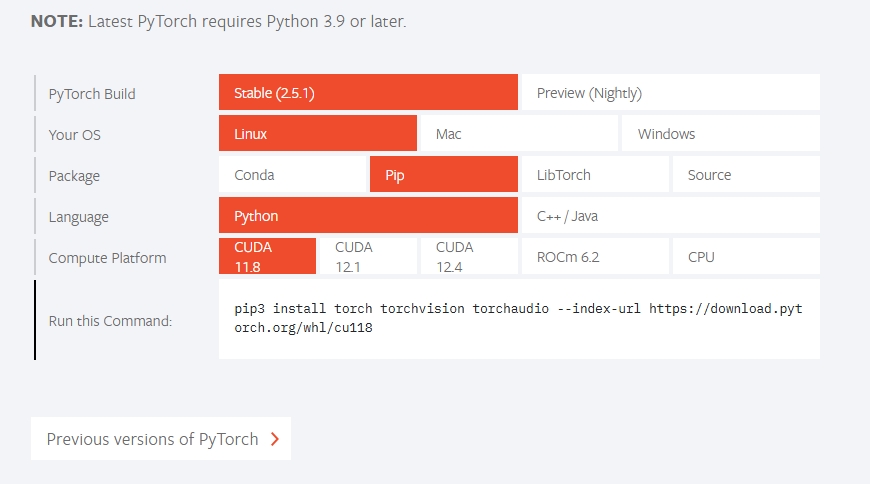Click the red chevron arrow icon
The width and height of the screenshot is (870, 484).
tap(275, 439)
